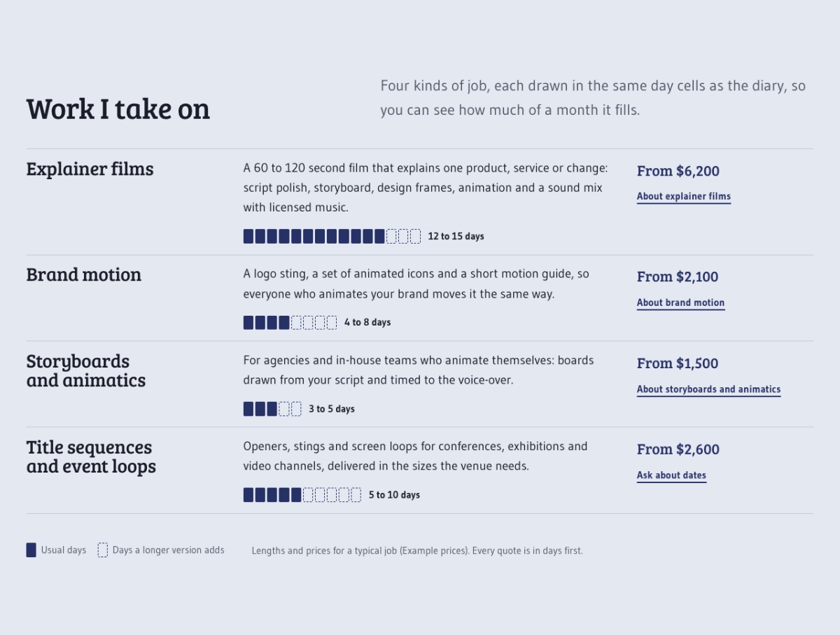Follow the About storyboards and animatics link
Image resolution: width=840 pixels, height=635 pixels.
coord(708,389)
